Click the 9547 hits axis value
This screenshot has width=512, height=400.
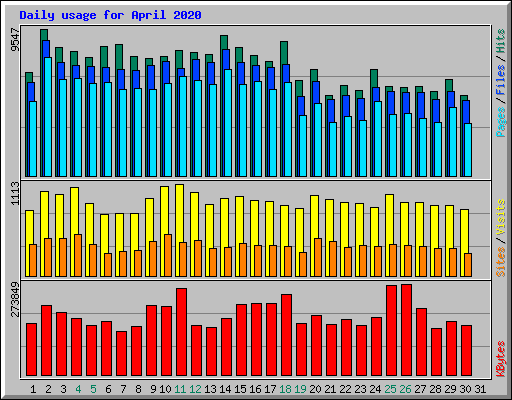15,40
